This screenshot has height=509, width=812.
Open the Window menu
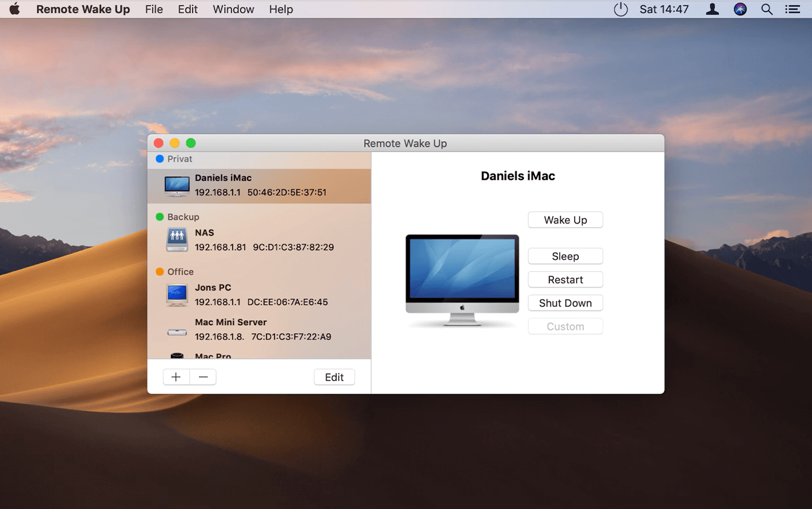[x=233, y=9]
